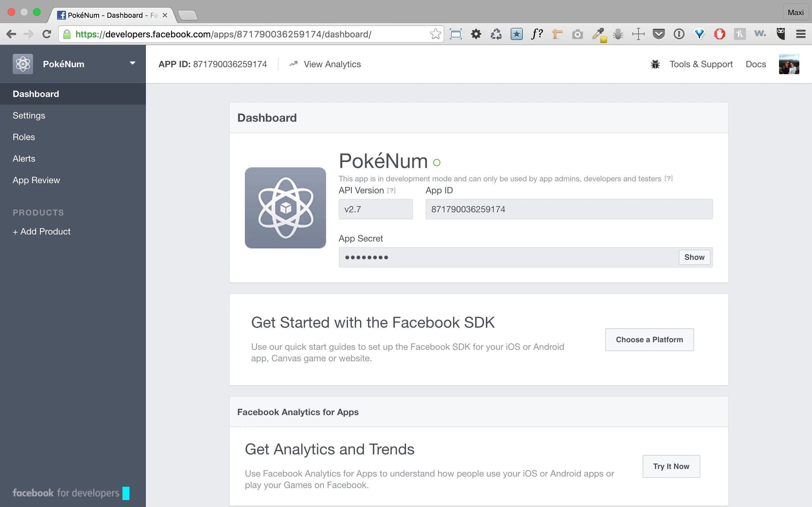Reload the page with refresh icon
The height and width of the screenshot is (507, 812).
47,34
